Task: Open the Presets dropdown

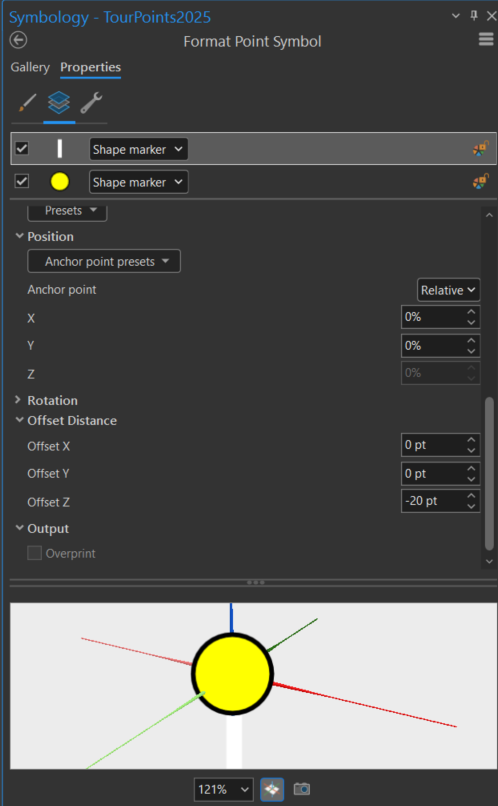Action: click(x=67, y=212)
